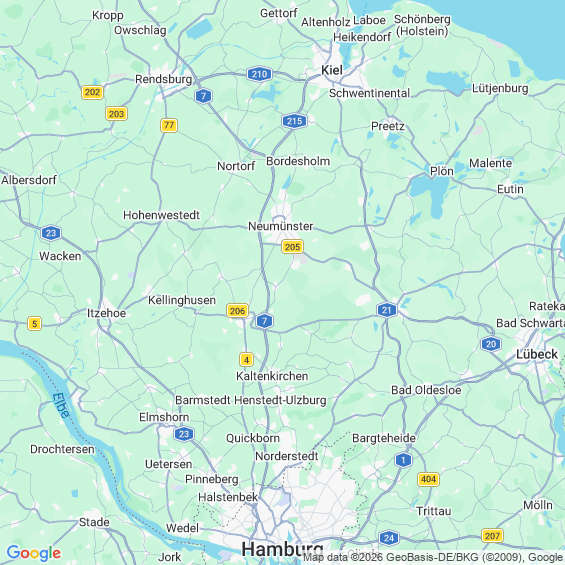The width and height of the screenshot is (565, 565).
Task: Select the Kiel city label
Action: point(332,70)
